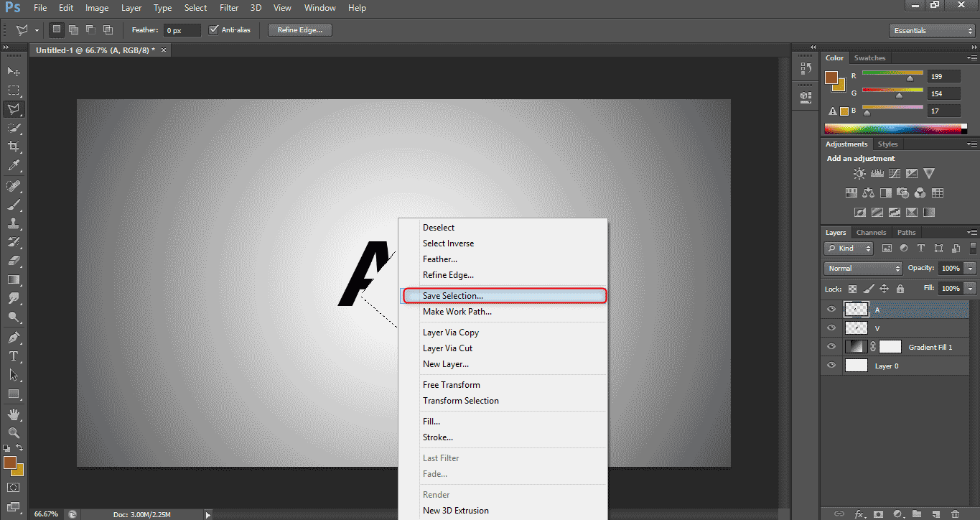The image size is (980, 520).
Task: Open the Adjustments panel flyout menu
Action: tap(972, 144)
